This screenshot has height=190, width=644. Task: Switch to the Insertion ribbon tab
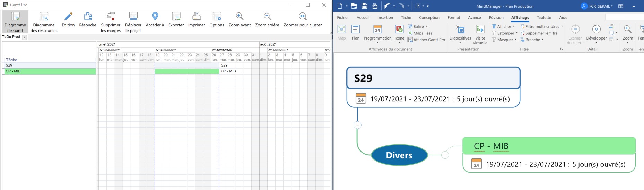click(385, 17)
